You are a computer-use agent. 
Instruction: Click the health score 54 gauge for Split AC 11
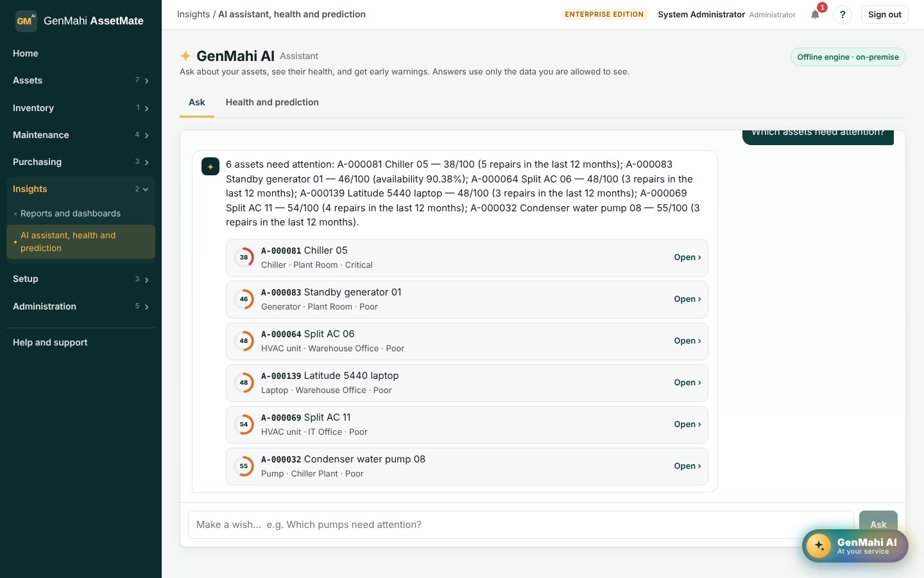[x=244, y=425]
